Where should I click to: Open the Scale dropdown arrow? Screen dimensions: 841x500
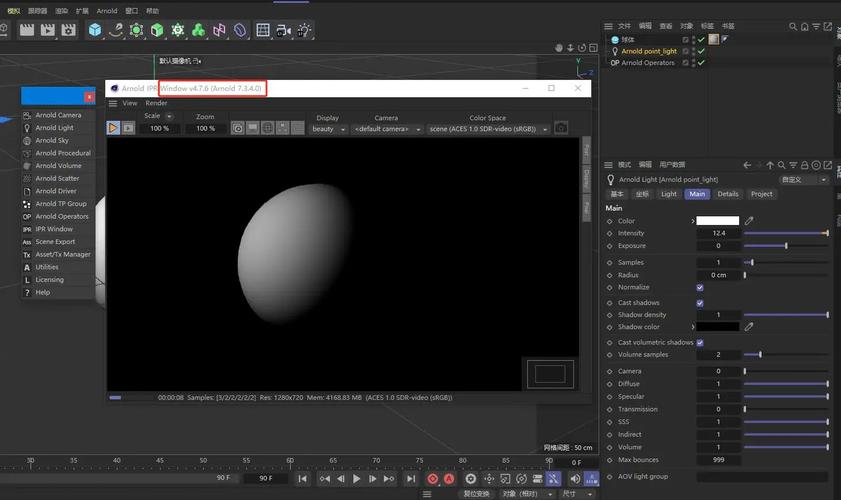point(169,116)
